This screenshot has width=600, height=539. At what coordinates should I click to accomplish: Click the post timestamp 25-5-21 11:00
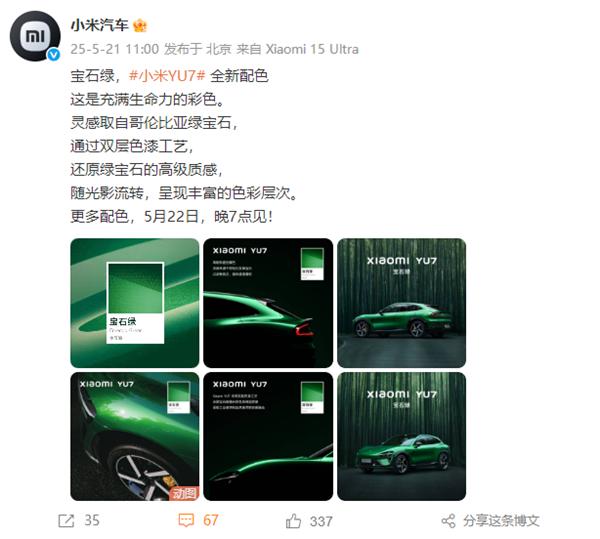point(114,49)
